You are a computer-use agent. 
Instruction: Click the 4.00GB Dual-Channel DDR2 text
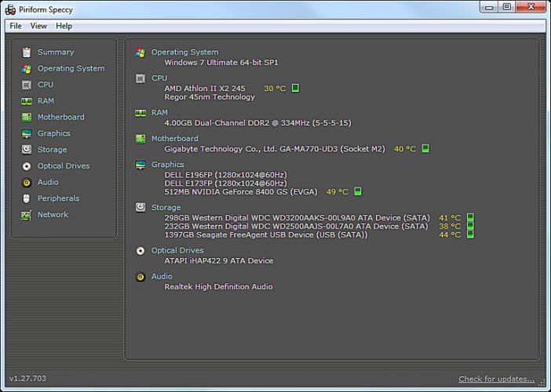257,123
